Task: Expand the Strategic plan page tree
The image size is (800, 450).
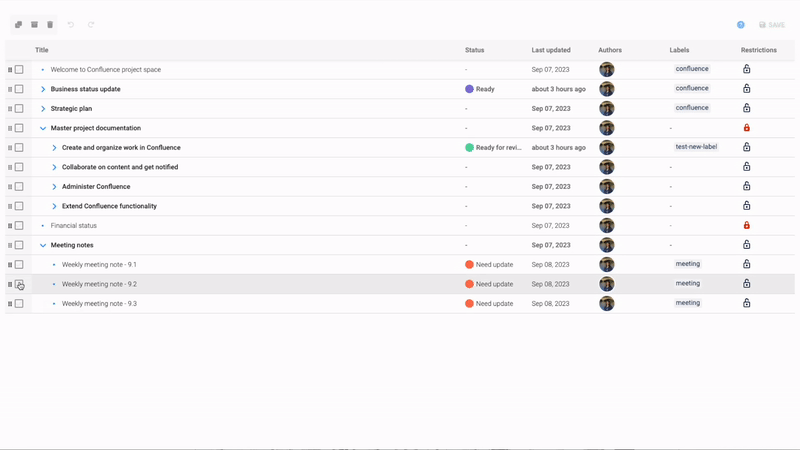Action: pos(43,109)
